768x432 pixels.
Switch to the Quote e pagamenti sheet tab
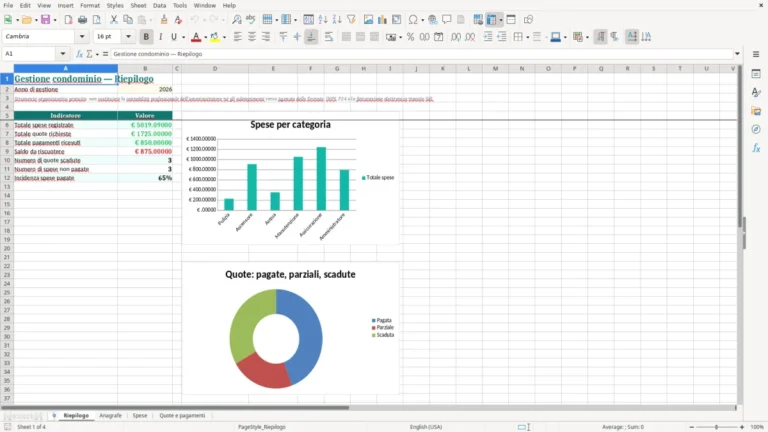[x=182, y=415]
